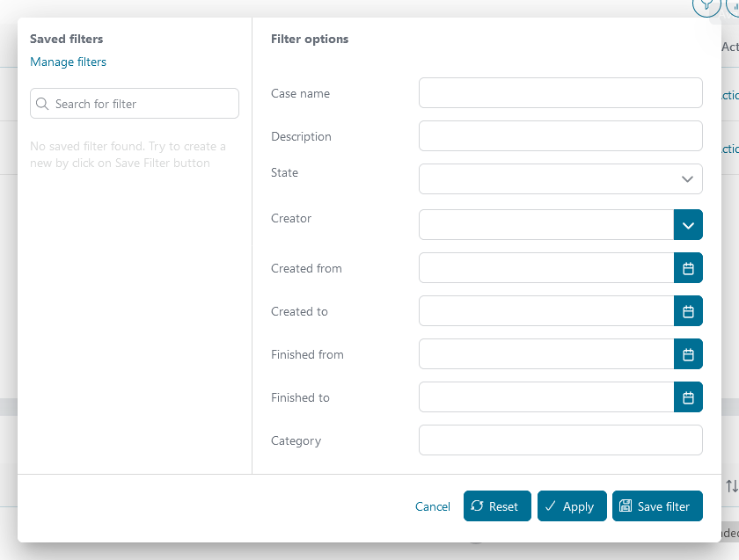The height and width of the screenshot is (560, 739).
Task: Click into the Description field
Action: pyautogui.click(x=560, y=136)
